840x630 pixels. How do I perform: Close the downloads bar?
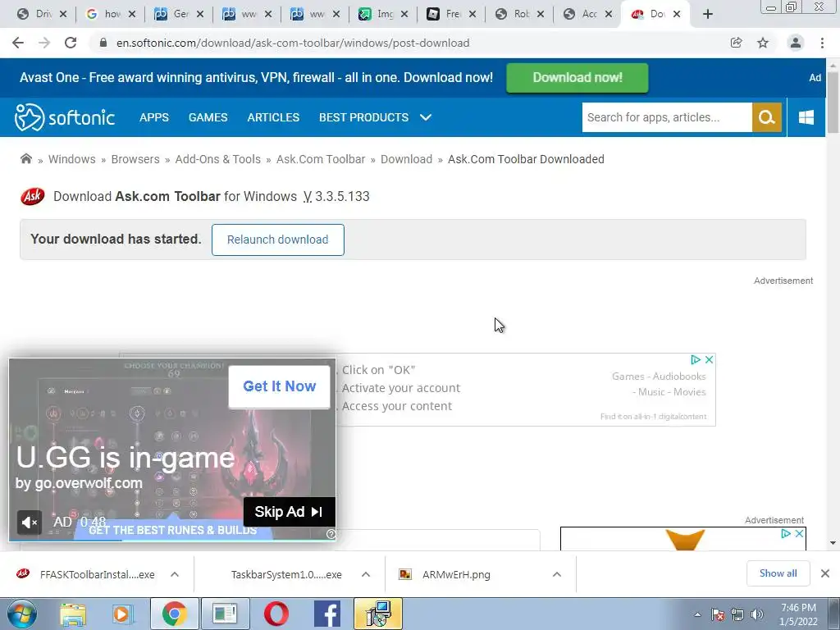pos(825,573)
